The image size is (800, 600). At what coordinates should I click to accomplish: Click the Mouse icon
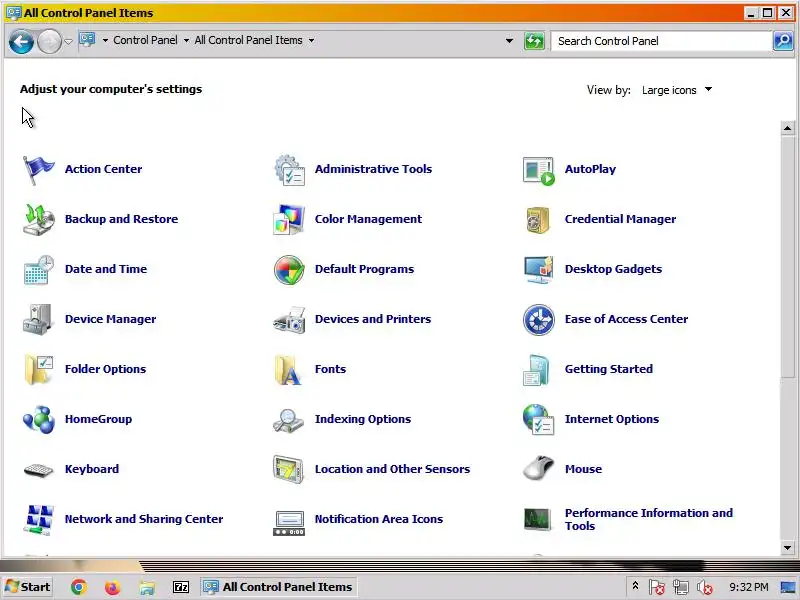click(538, 468)
